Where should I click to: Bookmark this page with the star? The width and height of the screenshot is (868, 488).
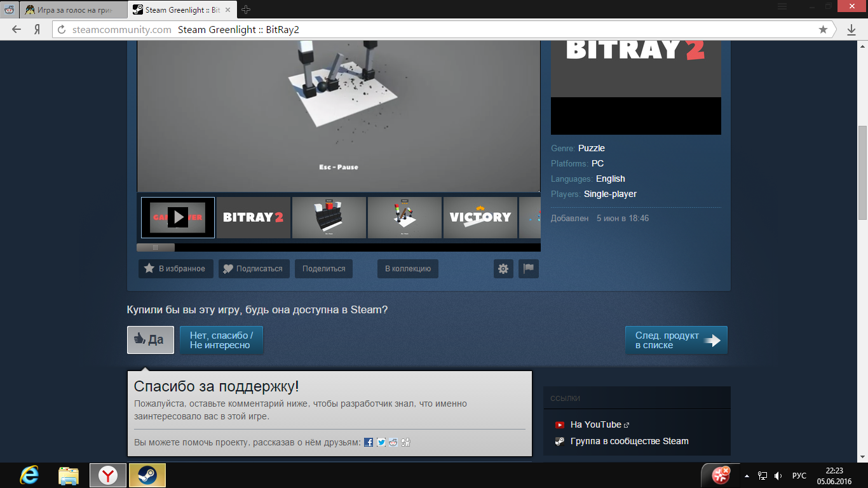point(823,29)
